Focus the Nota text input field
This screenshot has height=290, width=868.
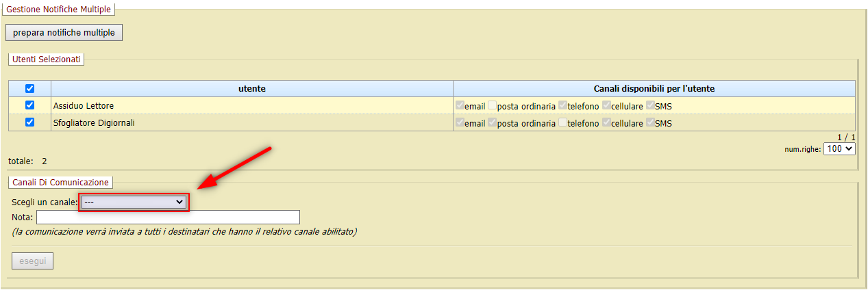click(x=168, y=217)
